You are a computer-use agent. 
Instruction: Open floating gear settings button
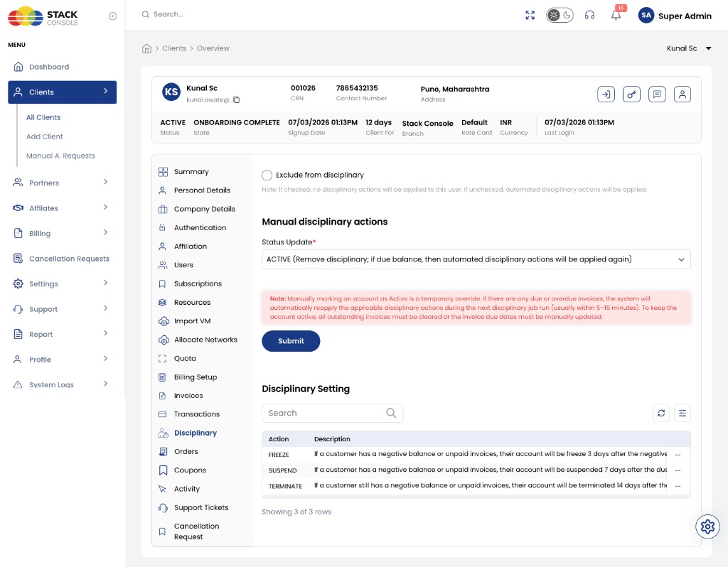point(707,526)
